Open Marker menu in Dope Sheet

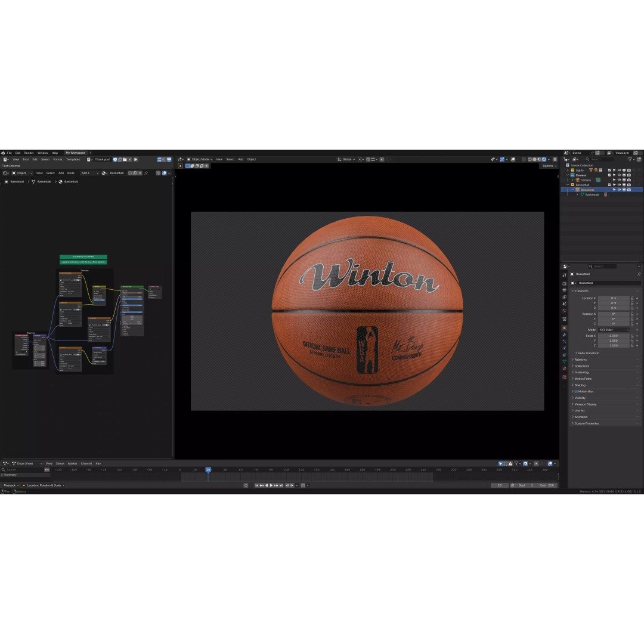click(72, 463)
